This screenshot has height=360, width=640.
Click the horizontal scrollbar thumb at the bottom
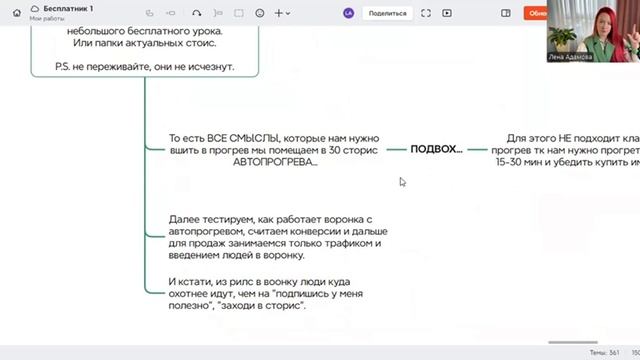[x=573, y=342]
